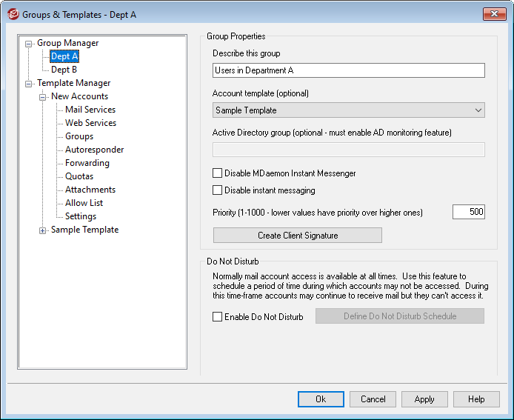
Task: Click the Create Client Signature button
Action: (x=298, y=236)
